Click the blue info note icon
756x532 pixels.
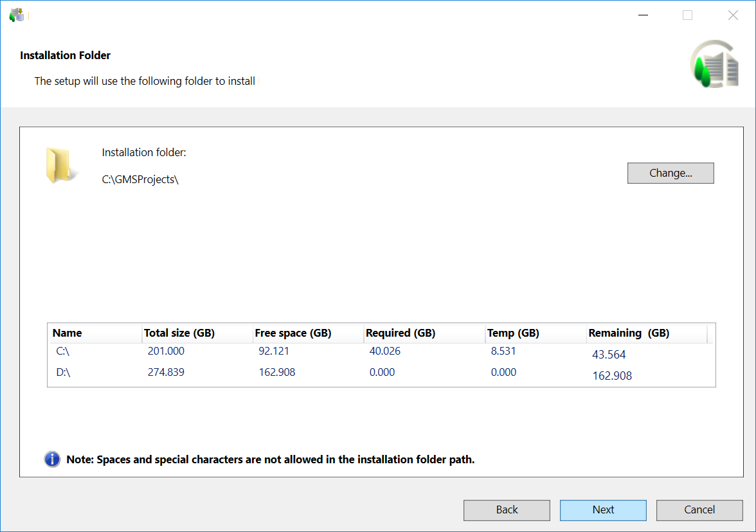pyautogui.click(x=52, y=459)
